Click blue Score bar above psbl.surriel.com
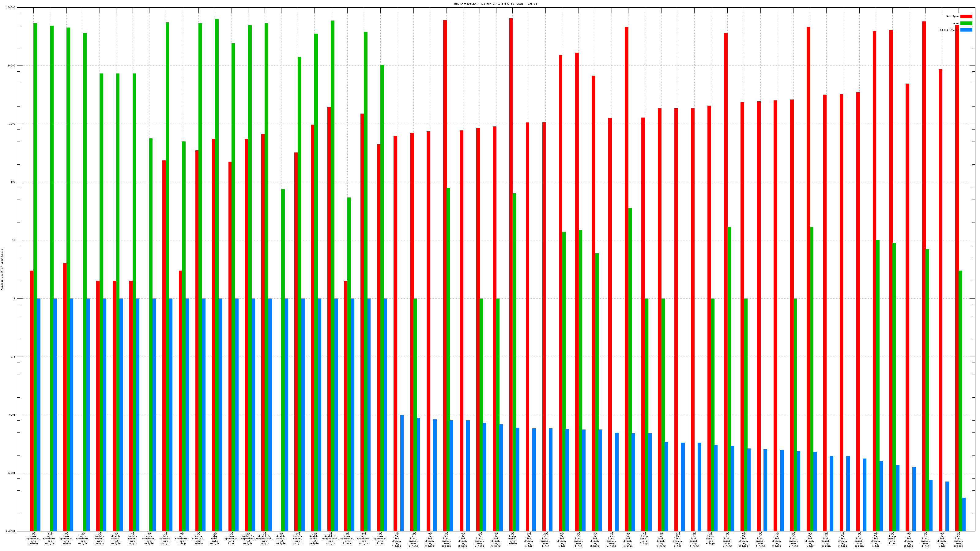Screen dimensions: 980x551 click(204, 414)
